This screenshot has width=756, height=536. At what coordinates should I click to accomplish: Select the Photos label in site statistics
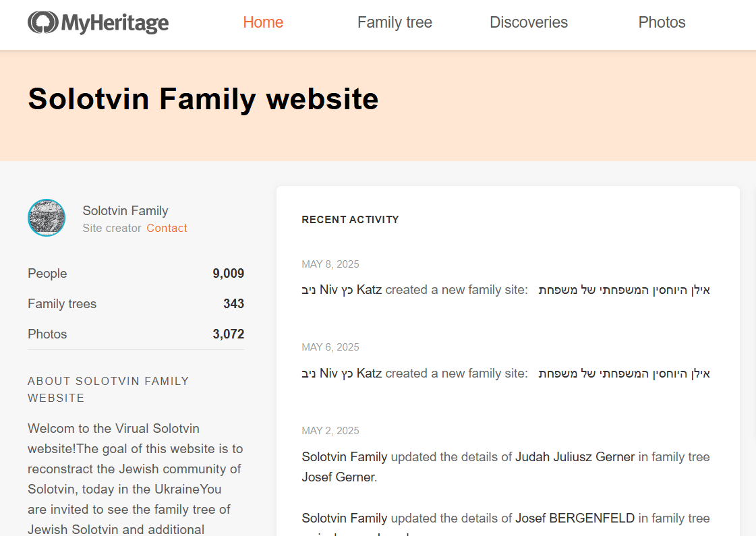47,334
